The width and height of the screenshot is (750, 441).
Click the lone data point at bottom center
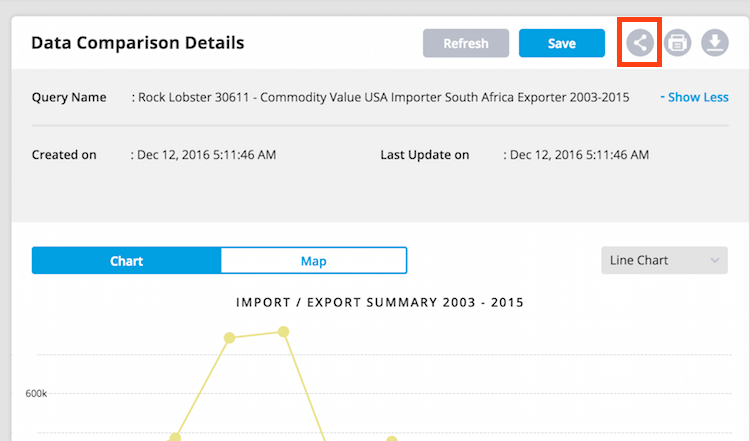[x=392, y=439]
